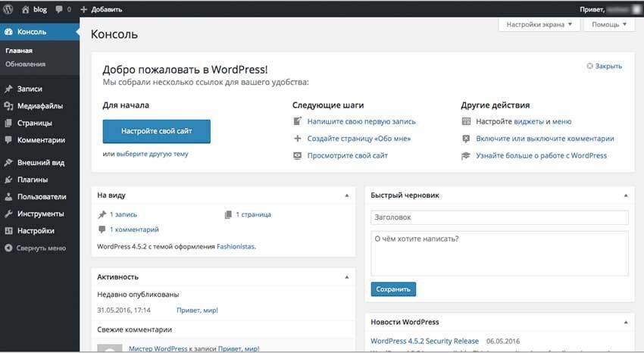Click the bubble icon next to 1 комментарий

(102, 230)
